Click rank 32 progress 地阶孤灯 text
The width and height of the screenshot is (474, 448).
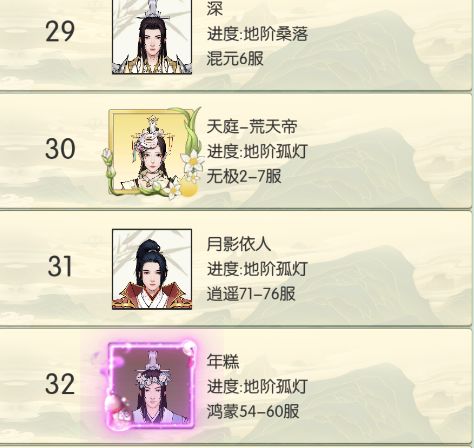[276, 387]
